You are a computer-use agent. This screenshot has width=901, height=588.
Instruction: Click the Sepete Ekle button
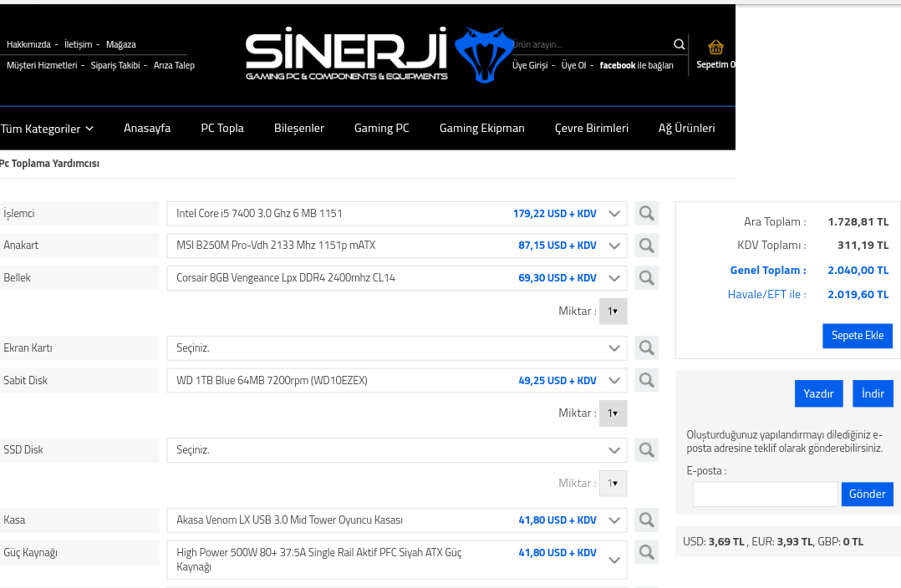(x=858, y=336)
